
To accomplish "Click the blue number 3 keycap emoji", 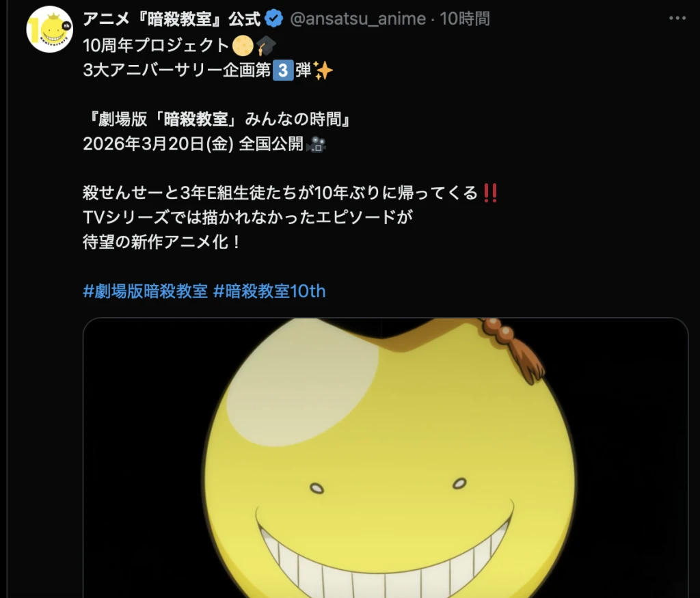I will click(x=283, y=70).
